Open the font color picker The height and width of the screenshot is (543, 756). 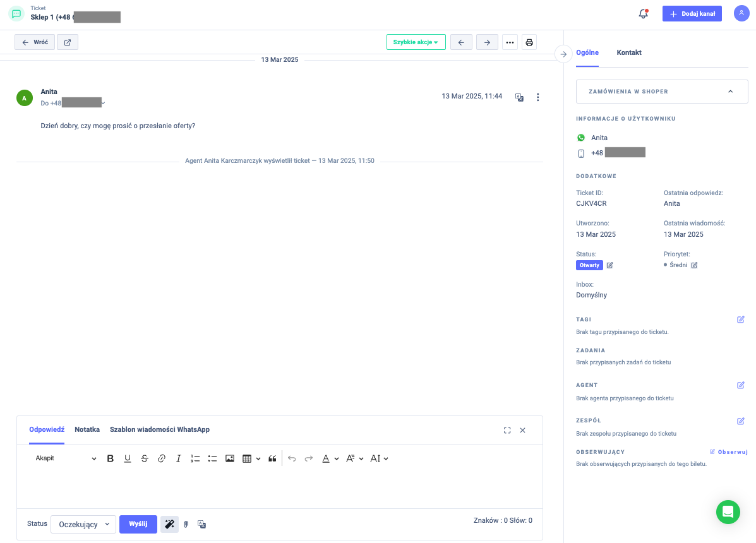(x=326, y=458)
